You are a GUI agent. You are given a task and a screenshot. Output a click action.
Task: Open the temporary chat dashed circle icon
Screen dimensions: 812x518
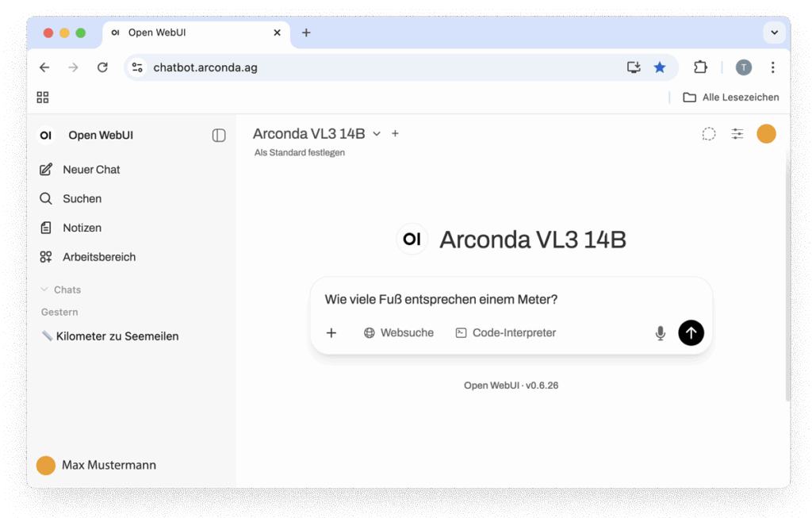pyautogui.click(x=709, y=134)
